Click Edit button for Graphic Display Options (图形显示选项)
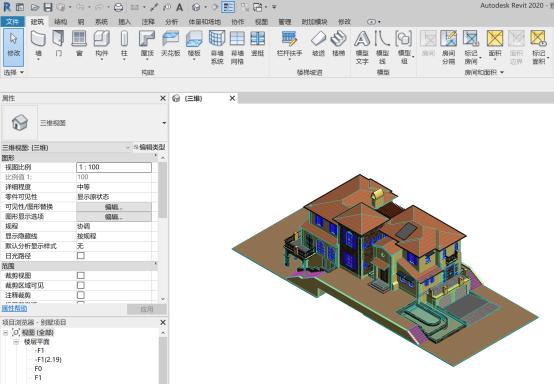554x385 pixels. [114, 217]
